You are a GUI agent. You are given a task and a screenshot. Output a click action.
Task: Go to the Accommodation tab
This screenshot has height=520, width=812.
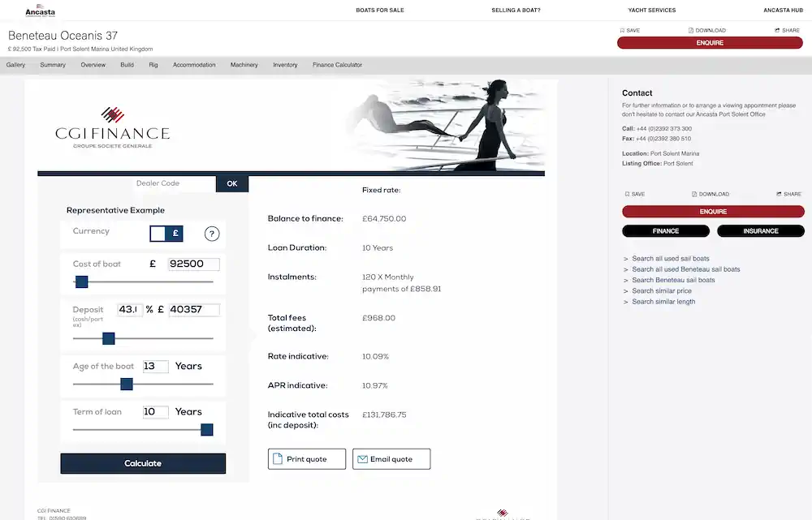194,65
